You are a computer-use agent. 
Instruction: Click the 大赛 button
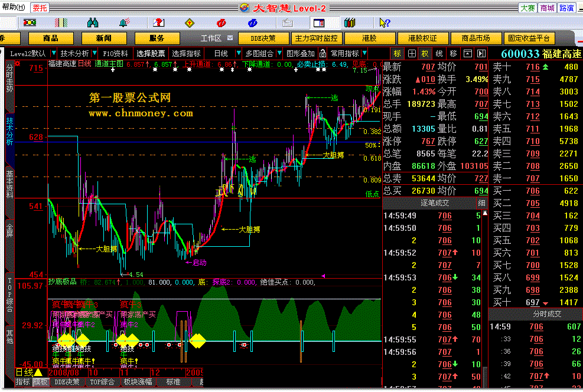click(527, 8)
